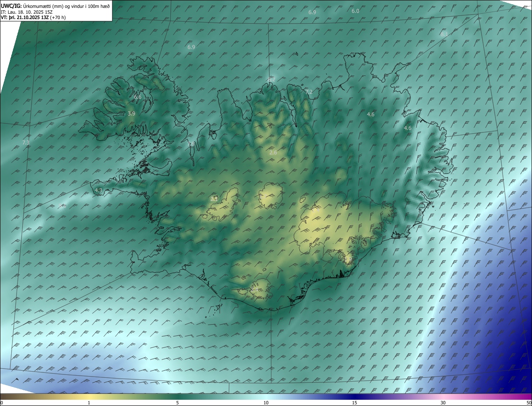Screen dimensions: 532x406
Task: Click the 7.3 value label off the west coast
Action: (x=26, y=143)
